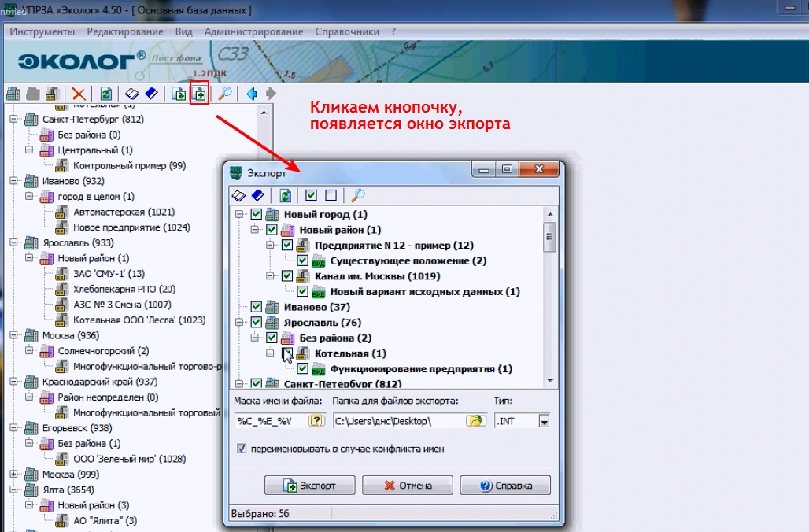Open the Инструменты menu
This screenshot has width=809, height=532.
42,32
